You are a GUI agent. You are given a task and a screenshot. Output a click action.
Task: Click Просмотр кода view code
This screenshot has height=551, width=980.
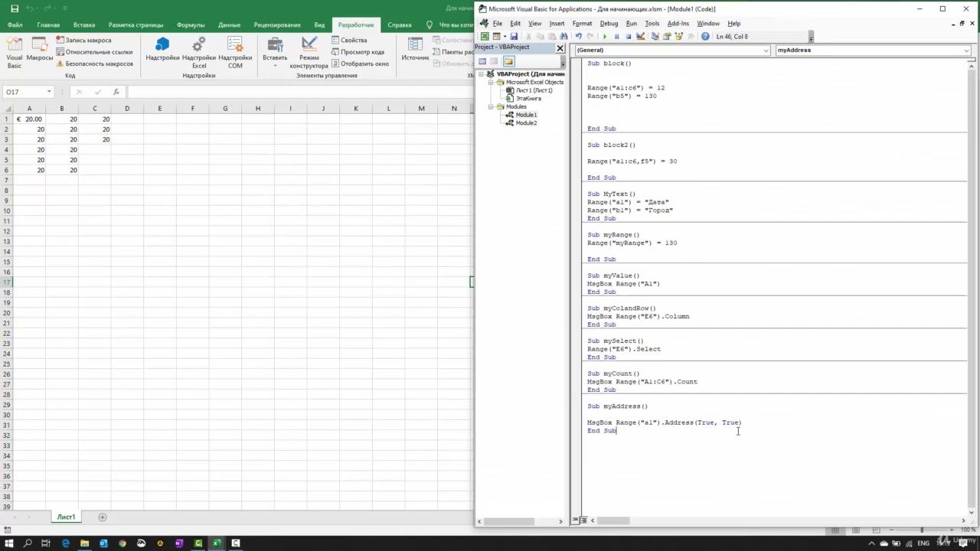[357, 52]
